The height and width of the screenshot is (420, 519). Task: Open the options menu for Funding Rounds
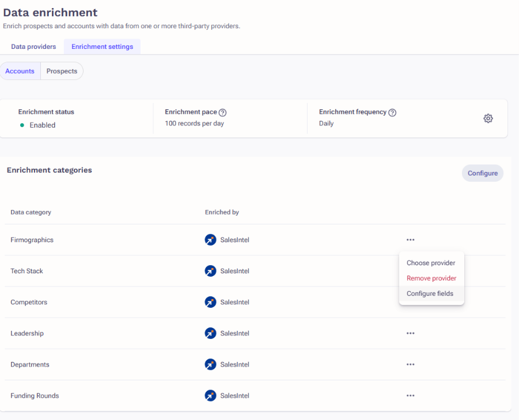coord(410,395)
